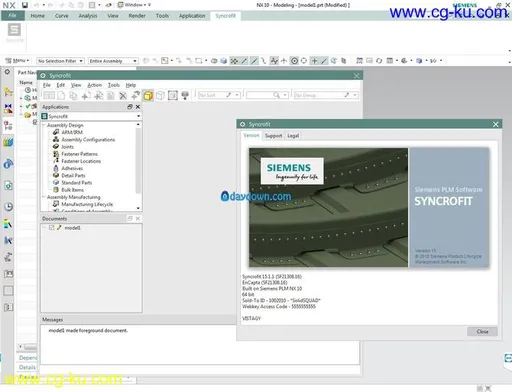Click the yellow solid cube toolbar icon

(148, 96)
